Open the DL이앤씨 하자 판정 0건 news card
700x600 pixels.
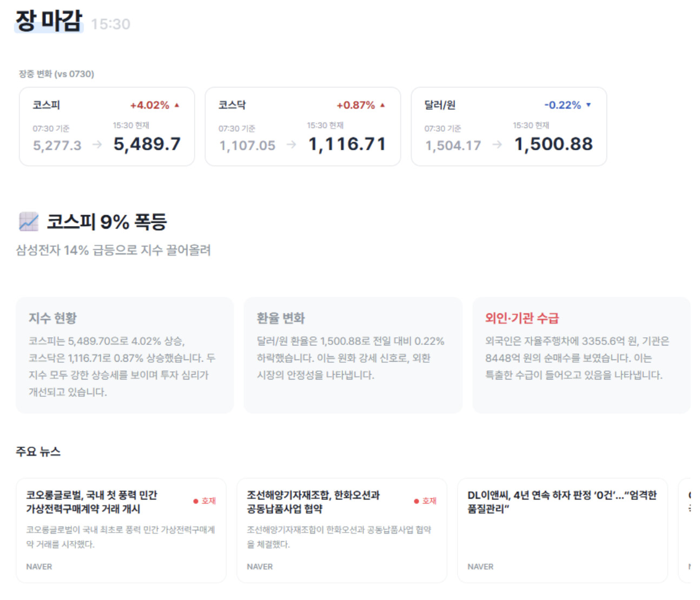tap(562, 530)
